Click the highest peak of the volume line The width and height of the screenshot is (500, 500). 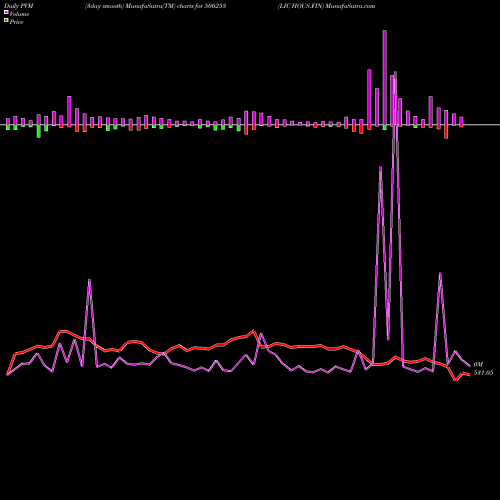click(x=395, y=72)
